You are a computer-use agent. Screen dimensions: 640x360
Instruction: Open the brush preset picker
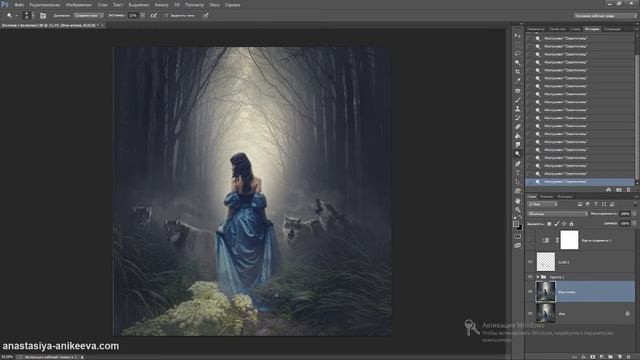pos(27,16)
